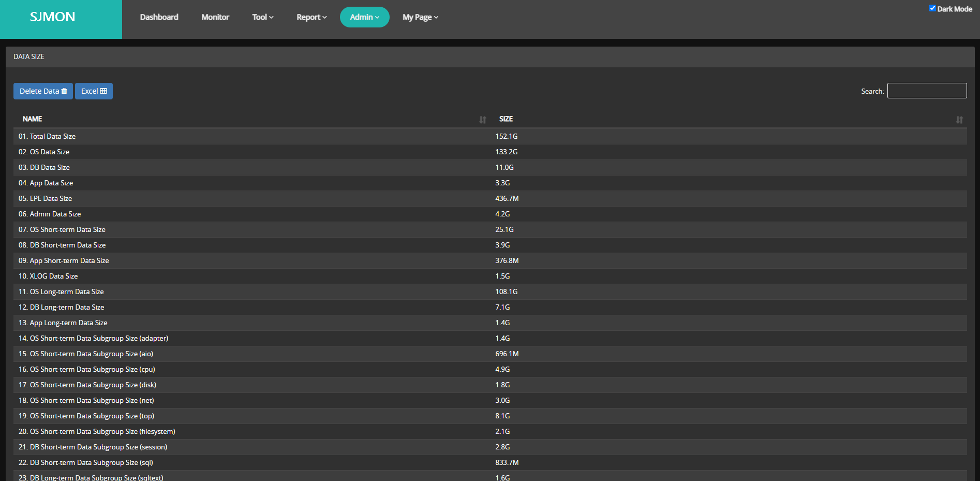Open the Report dropdown menu

311,17
